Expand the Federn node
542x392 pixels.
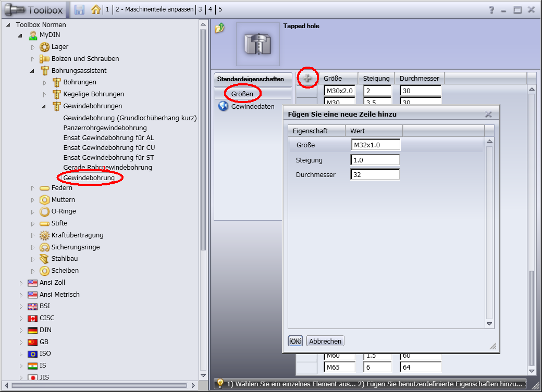click(32, 188)
